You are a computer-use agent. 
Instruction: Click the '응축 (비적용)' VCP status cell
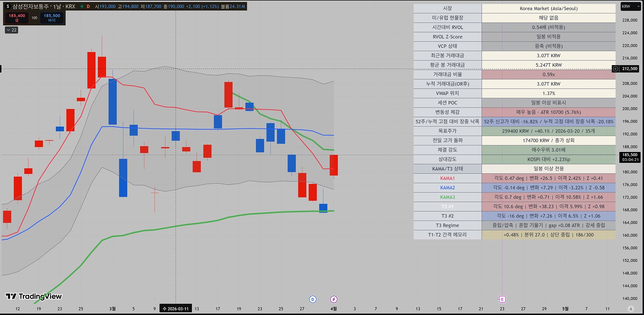pyautogui.click(x=549, y=46)
